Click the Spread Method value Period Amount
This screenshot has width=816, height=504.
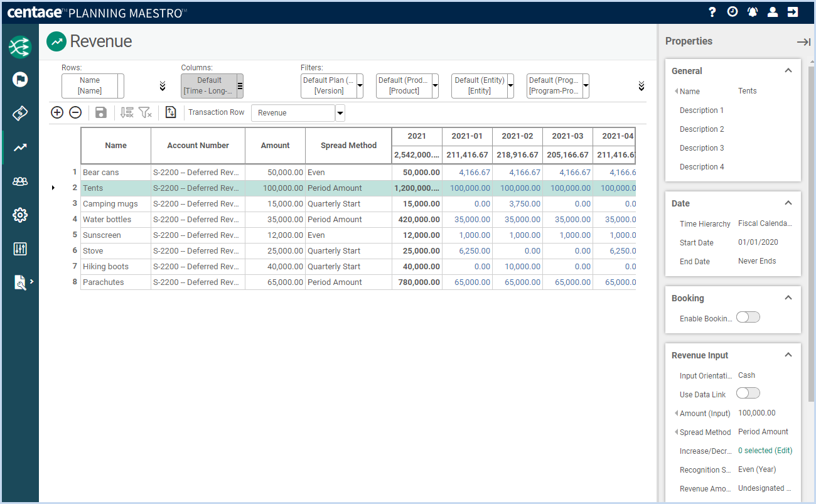point(763,432)
